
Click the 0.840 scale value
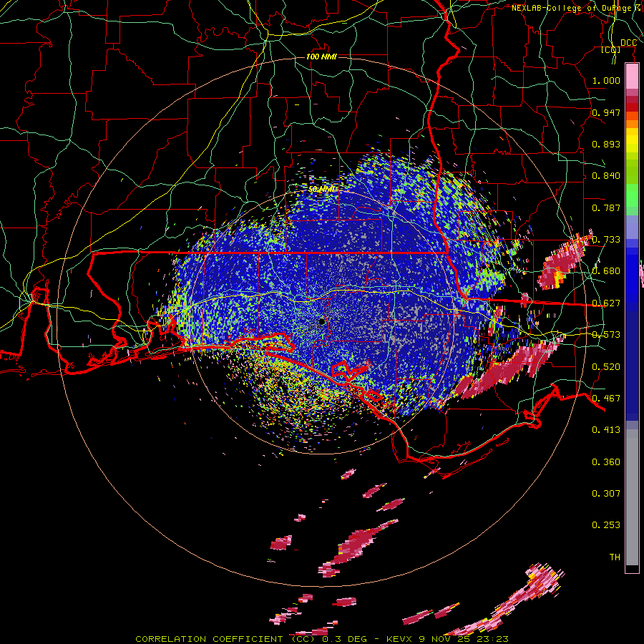click(x=606, y=176)
